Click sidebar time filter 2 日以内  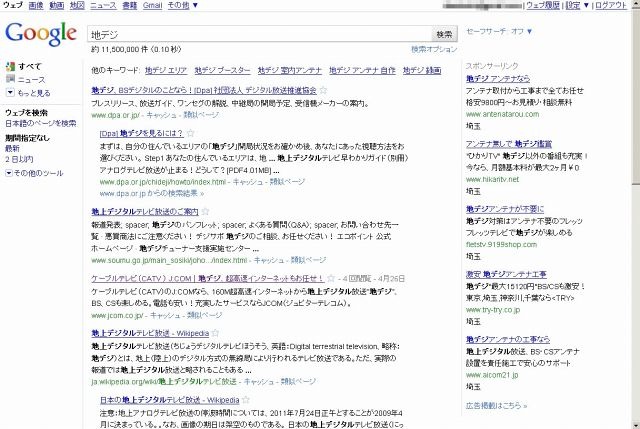pos(19,159)
